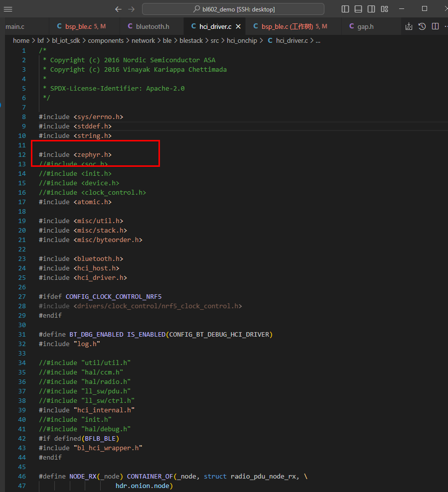448x492 pixels.
Task: Click the CONFIG_CLOCK_CONTROL_NRF5 macro text
Action: [113, 296]
